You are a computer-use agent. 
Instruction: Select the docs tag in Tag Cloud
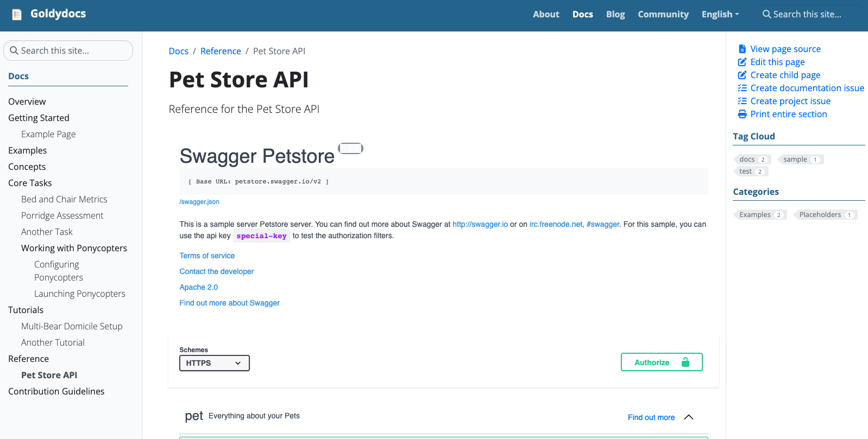(x=752, y=159)
